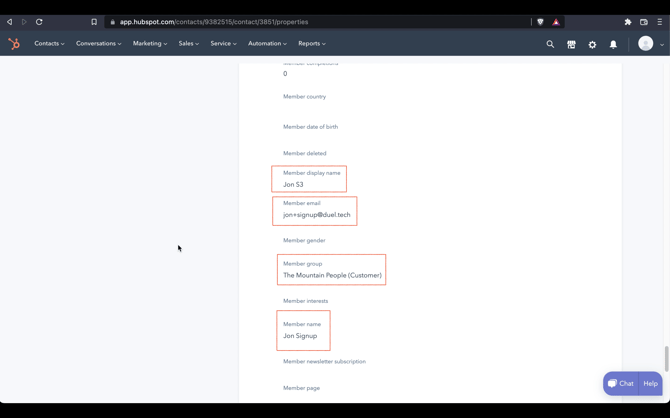The image size is (670, 418).
Task: Click the HubSpot sprocket logo
Action: point(14,44)
